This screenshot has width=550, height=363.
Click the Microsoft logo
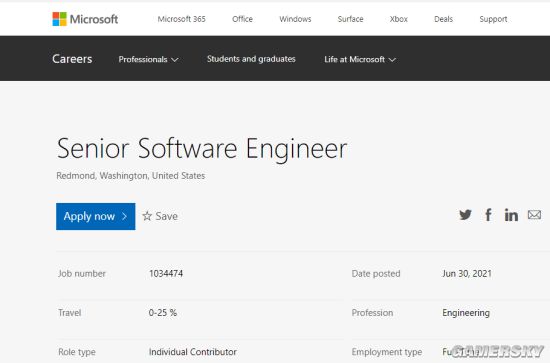coord(85,19)
